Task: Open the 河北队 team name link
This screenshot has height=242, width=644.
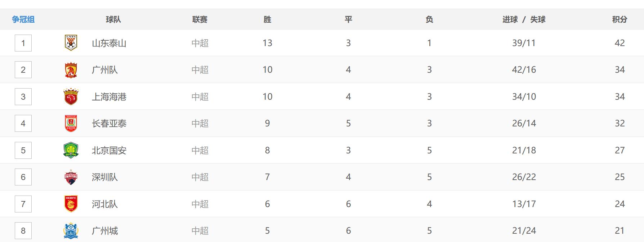Action: pos(105,204)
